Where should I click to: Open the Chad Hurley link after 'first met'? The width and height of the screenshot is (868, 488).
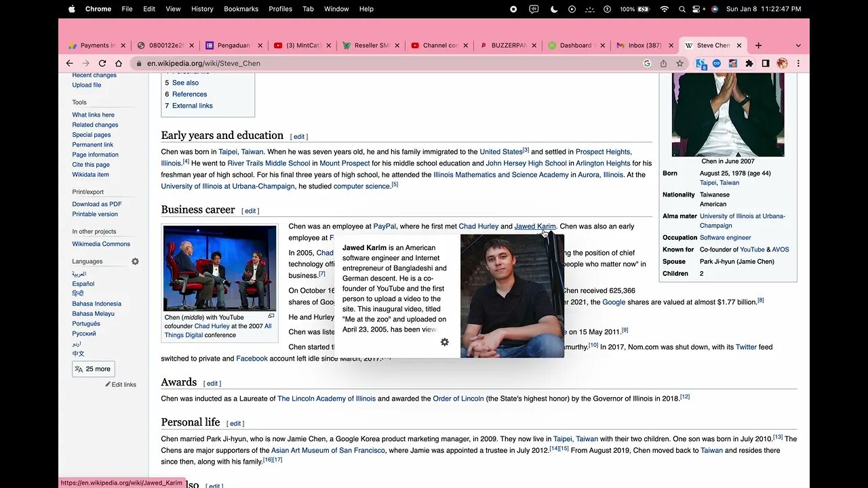478,226
